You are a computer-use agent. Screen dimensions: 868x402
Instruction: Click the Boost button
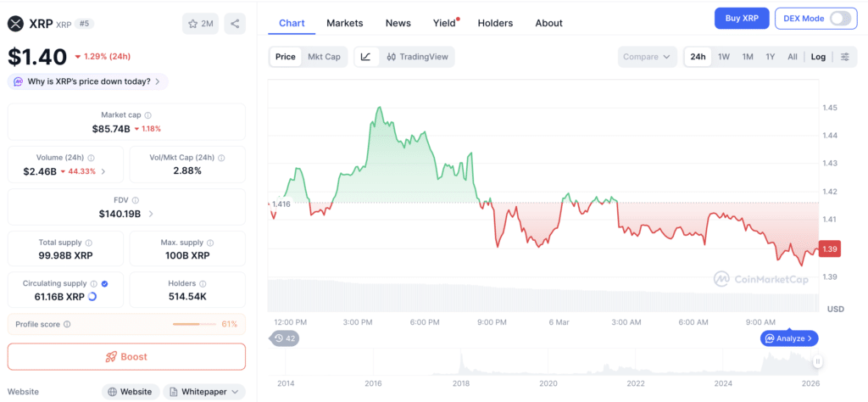tap(126, 356)
